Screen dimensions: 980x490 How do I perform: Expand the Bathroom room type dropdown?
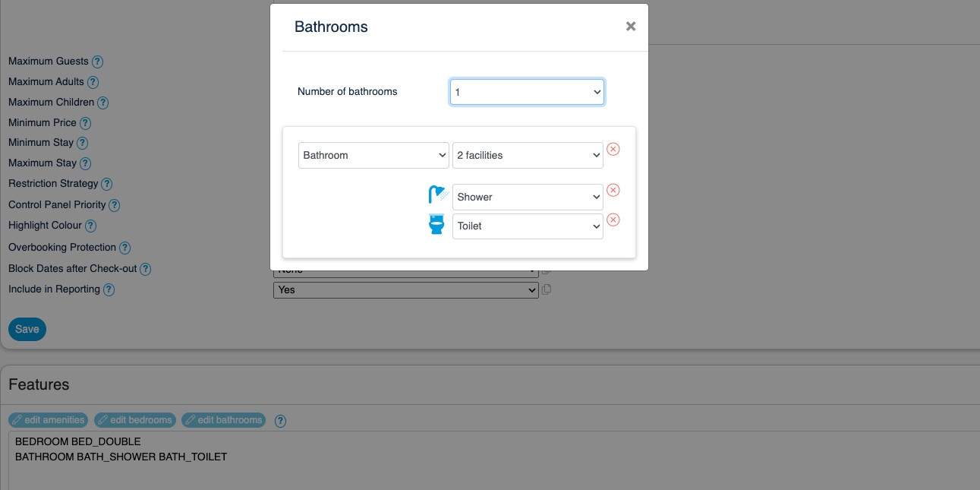click(373, 156)
